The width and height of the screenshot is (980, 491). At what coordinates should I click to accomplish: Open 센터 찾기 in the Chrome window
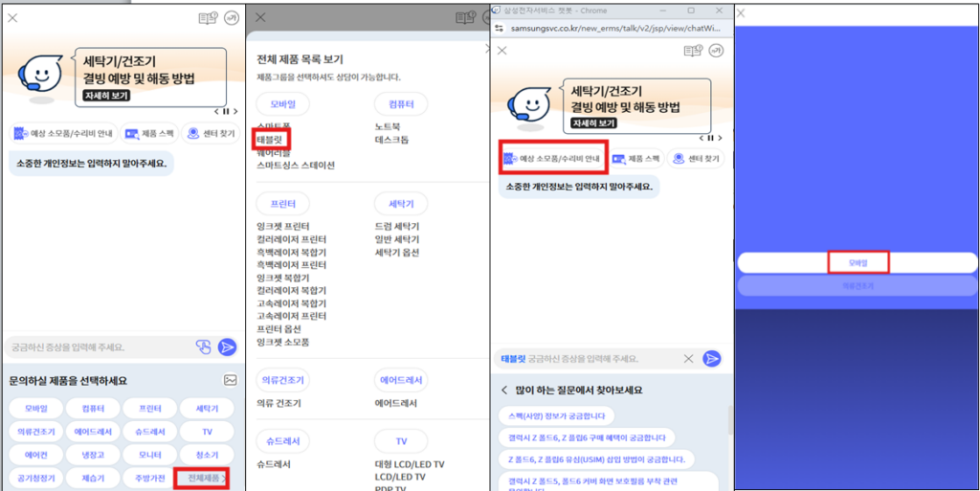tap(696, 159)
